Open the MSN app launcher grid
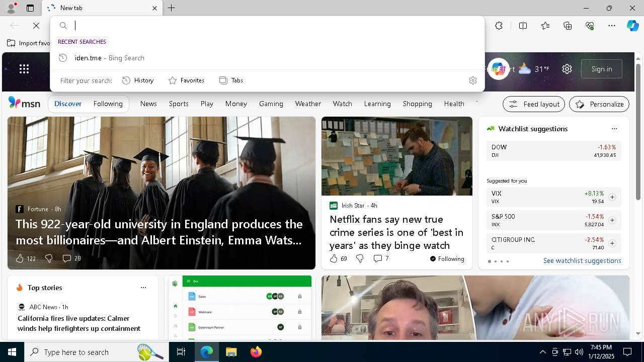Image resolution: width=644 pixels, height=362 pixels. [x=24, y=69]
